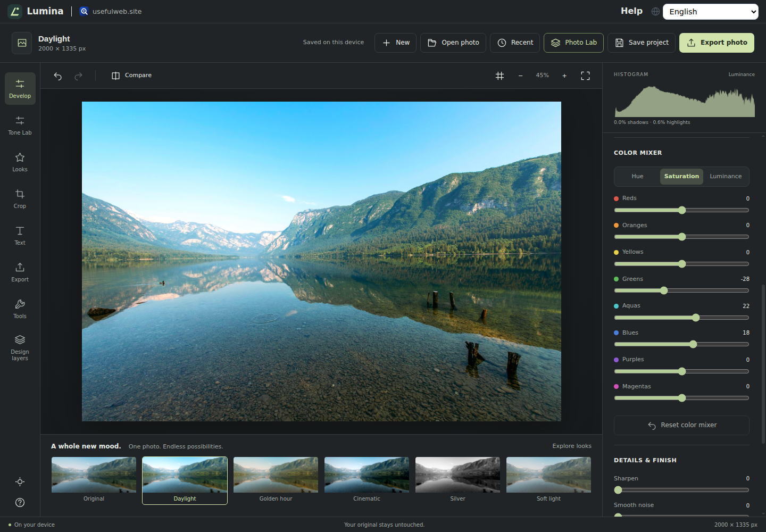The height and width of the screenshot is (532, 766).
Task: Click the Export photo button
Action: [x=717, y=43]
